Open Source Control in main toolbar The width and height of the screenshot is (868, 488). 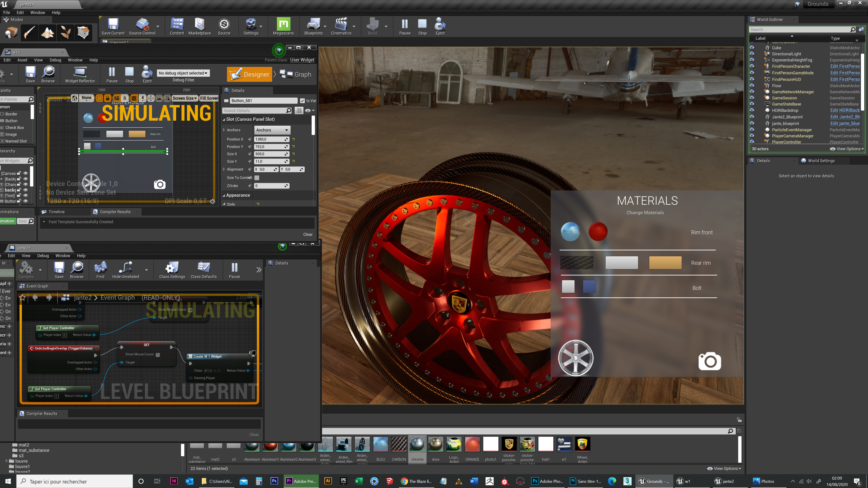coord(142,27)
